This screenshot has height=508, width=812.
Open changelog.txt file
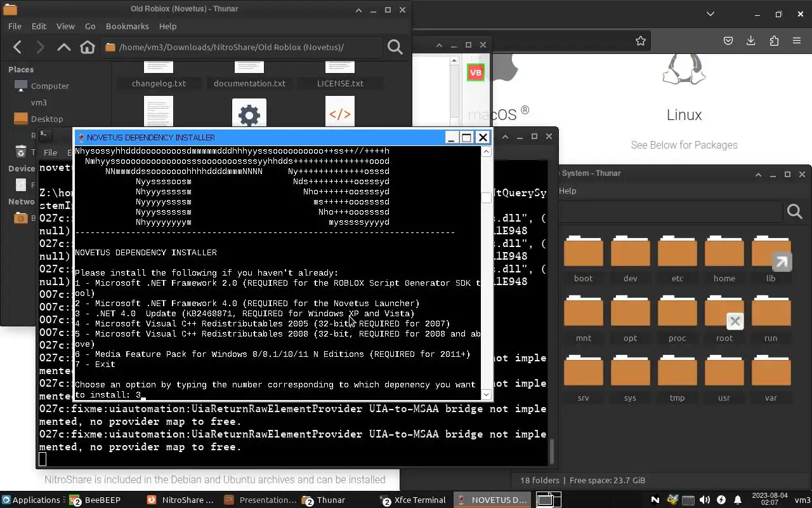pyautogui.click(x=159, y=83)
